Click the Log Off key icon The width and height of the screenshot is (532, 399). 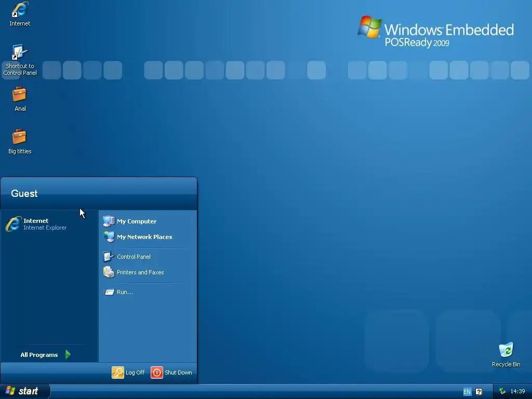118,373
